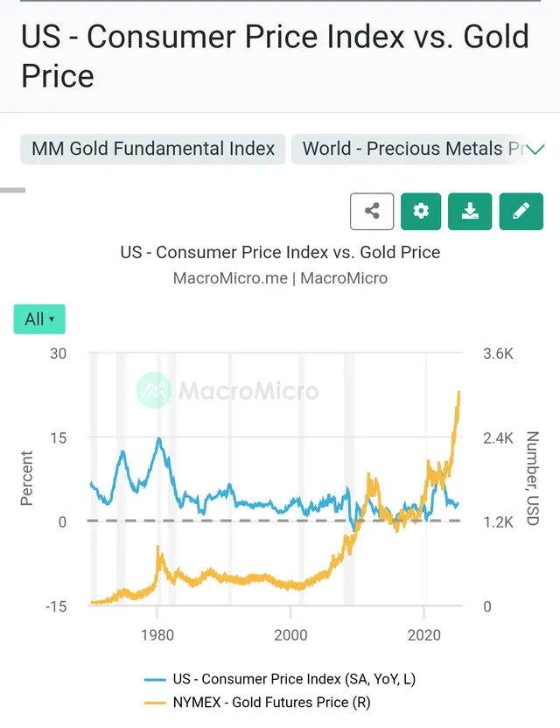Click the blue CPI legend color line

click(x=156, y=680)
